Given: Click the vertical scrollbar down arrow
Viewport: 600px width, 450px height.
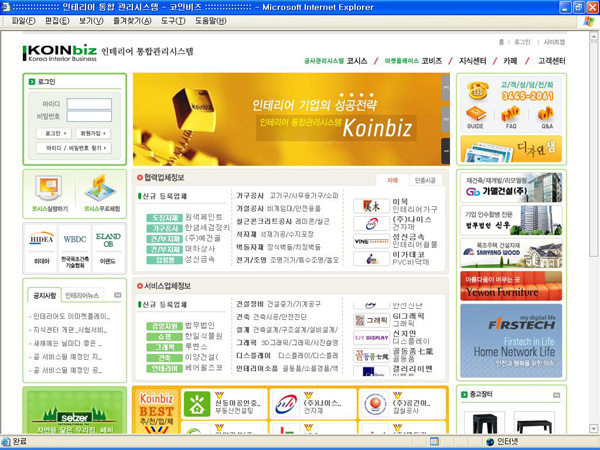Looking at the screenshot, I should 593,428.
